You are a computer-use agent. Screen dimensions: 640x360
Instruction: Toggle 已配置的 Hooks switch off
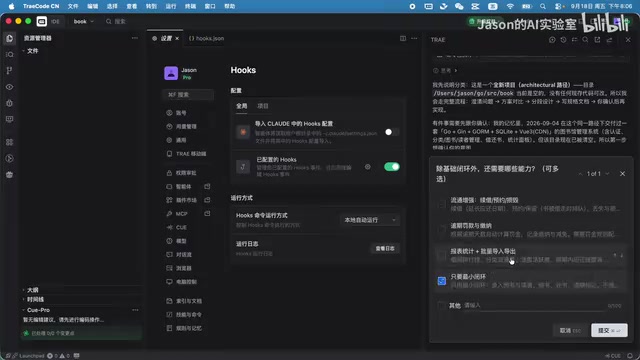392,167
